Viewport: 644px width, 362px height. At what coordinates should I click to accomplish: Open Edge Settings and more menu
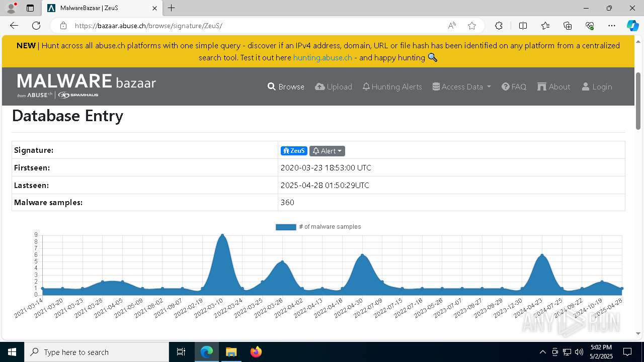click(x=612, y=26)
